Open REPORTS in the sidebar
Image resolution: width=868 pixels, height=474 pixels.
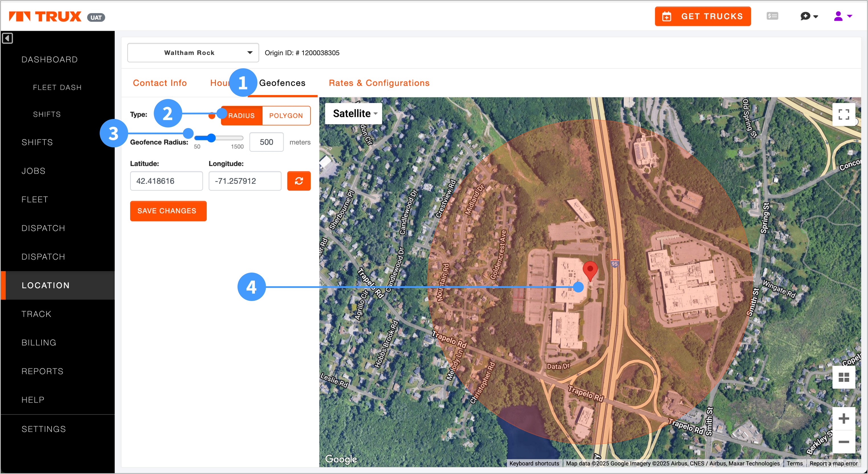tap(42, 371)
